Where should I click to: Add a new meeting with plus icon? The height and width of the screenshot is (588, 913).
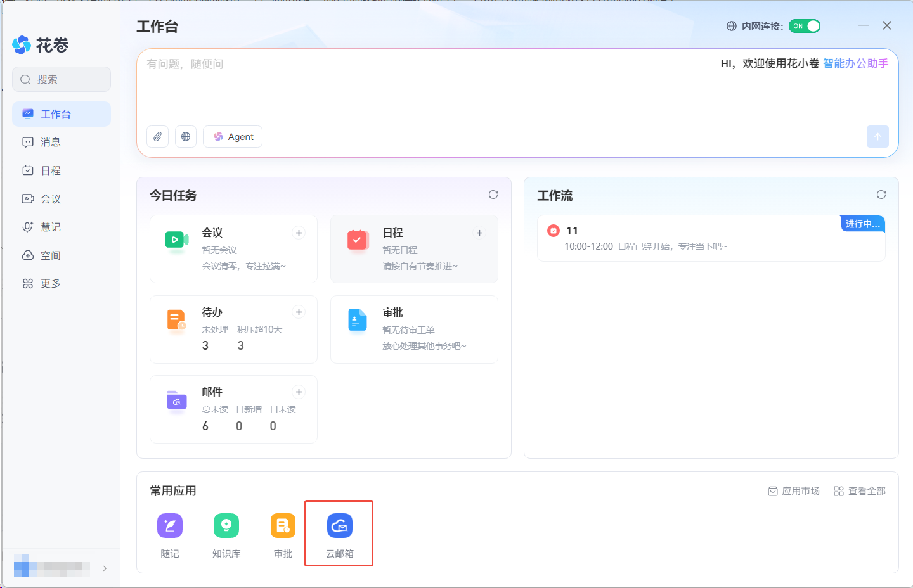coord(299,233)
